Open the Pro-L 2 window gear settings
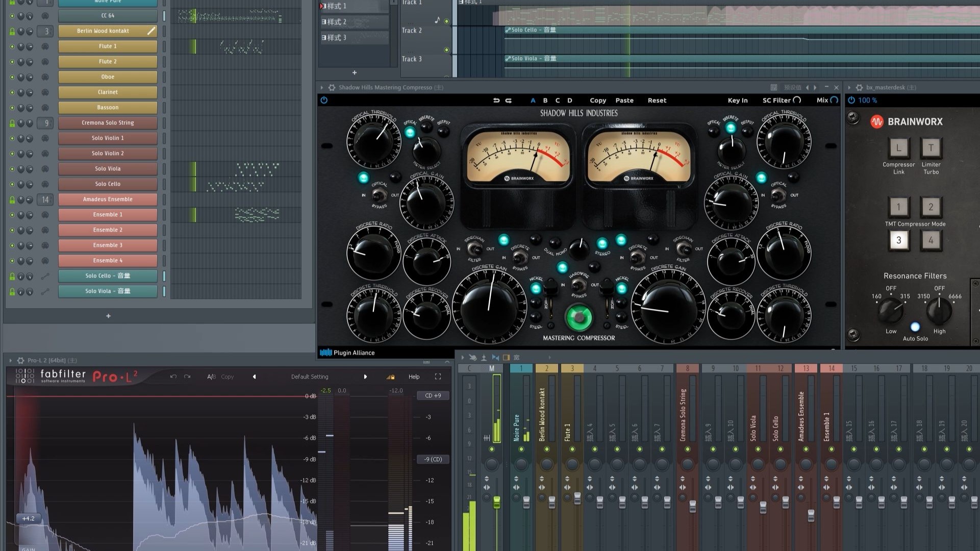 pos(21,360)
